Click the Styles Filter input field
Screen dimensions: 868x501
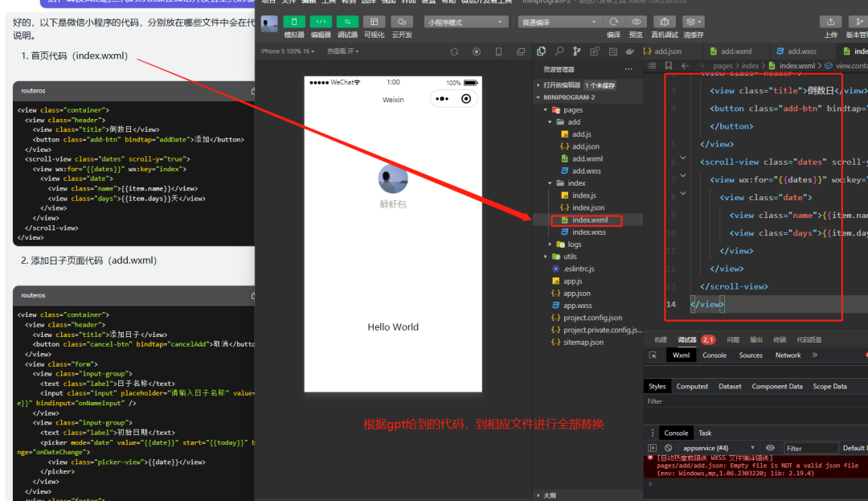click(755, 401)
